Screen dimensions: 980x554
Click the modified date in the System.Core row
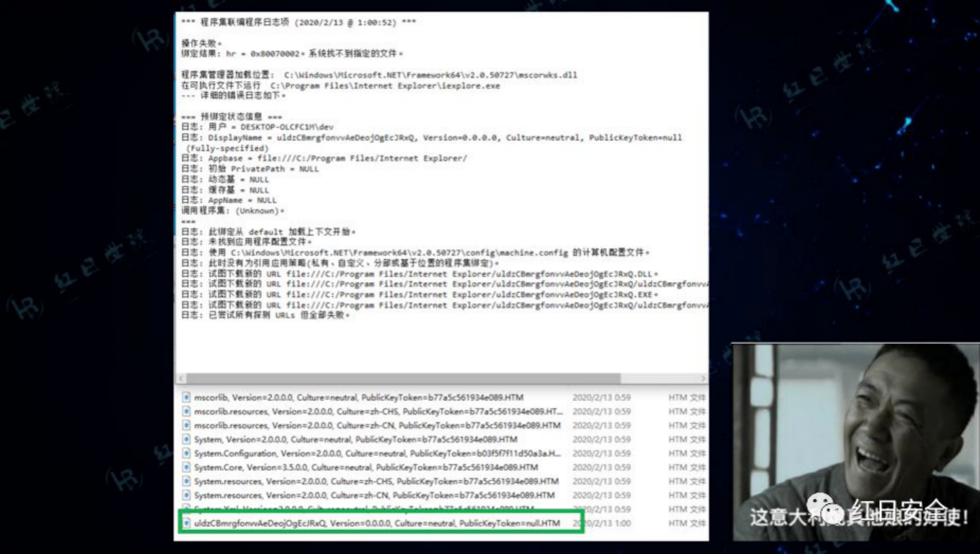pyautogui.click(x=601, y=467)
